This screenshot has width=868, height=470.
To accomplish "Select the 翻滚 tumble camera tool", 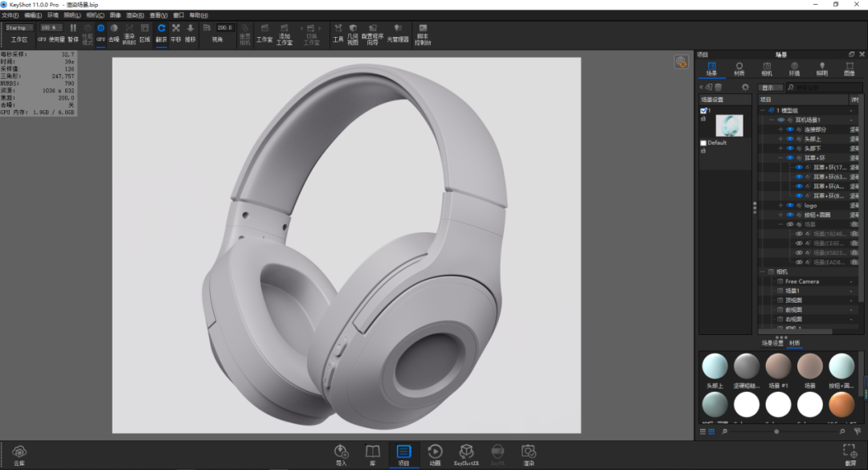I will 161,33.
